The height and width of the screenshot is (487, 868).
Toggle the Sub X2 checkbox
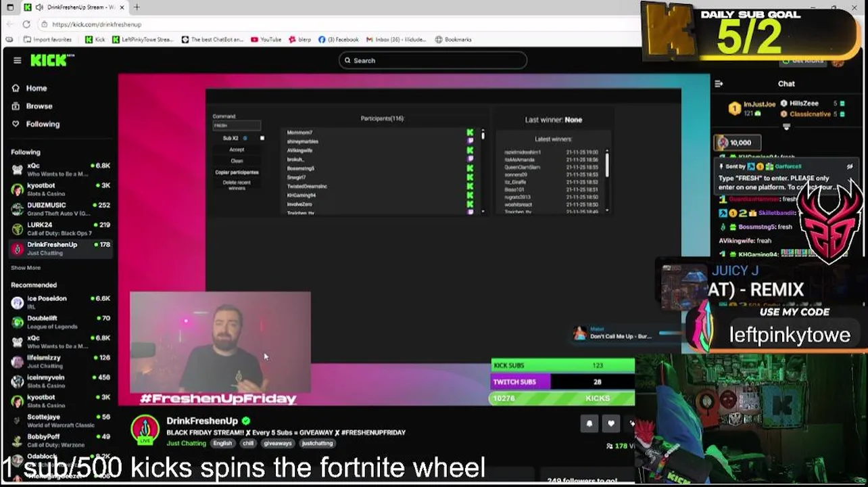pyautogui.click(x=262, y=138)
